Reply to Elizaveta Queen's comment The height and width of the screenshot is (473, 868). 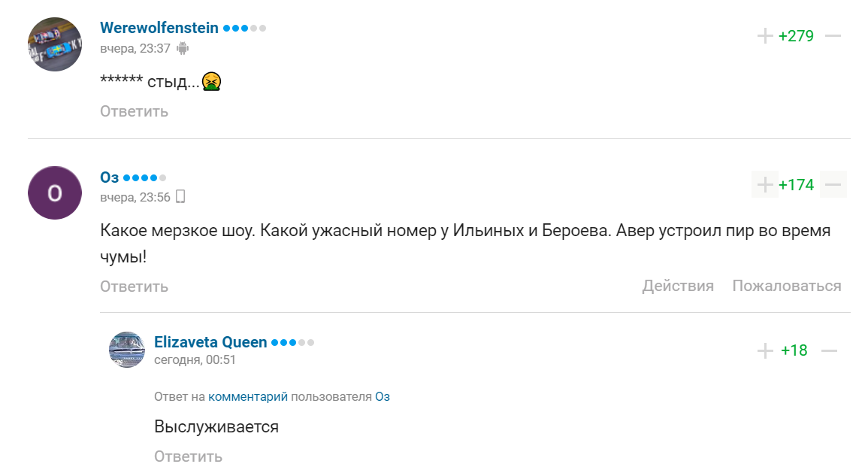click(x=188, y=456)
